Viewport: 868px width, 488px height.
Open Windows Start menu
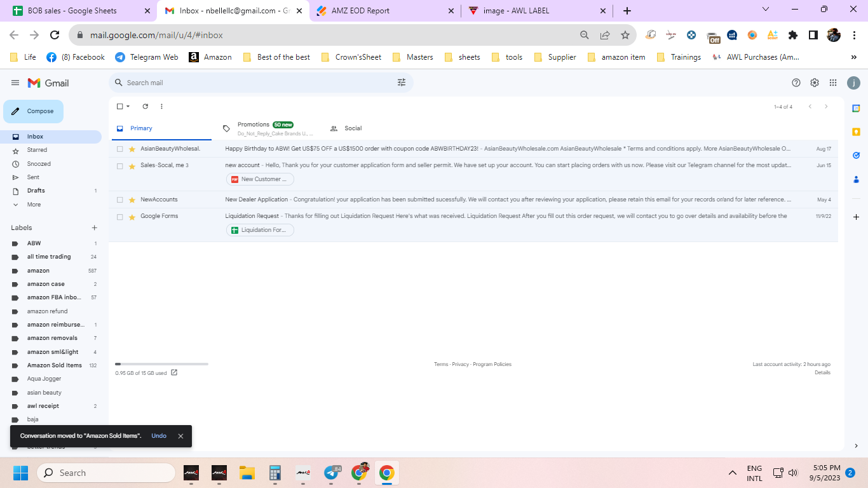(21, 473)
